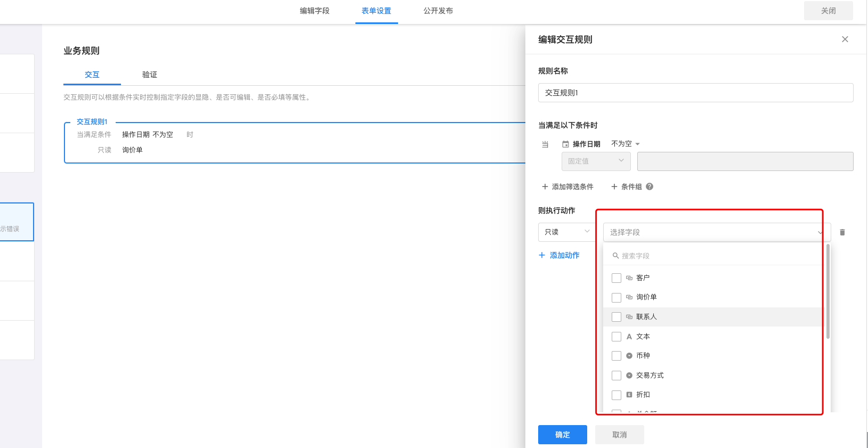Click the plus icon next to 添加筛选条件
The height and width of the screenshot is (448, 868).
tap(545, 186)
